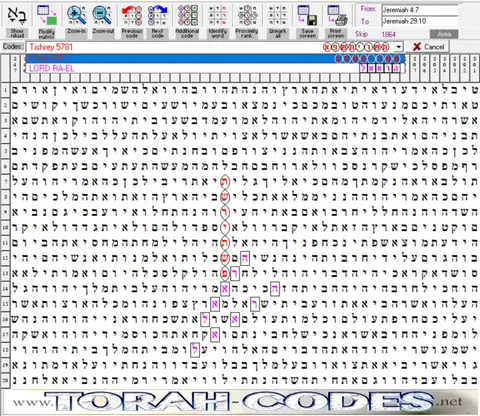480x416 pixels.
Task: Click the magenta boxed letter in row 18
Action: 195,350
